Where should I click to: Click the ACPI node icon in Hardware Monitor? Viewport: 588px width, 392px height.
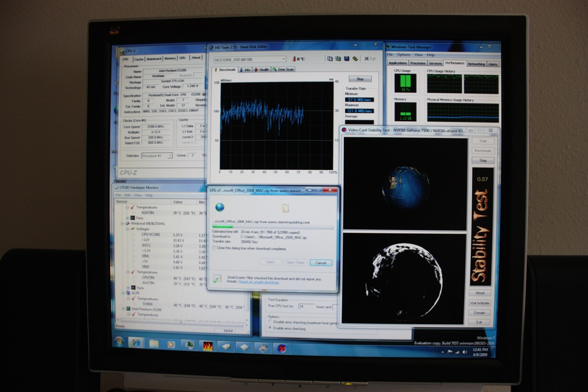tap(128, 293)
